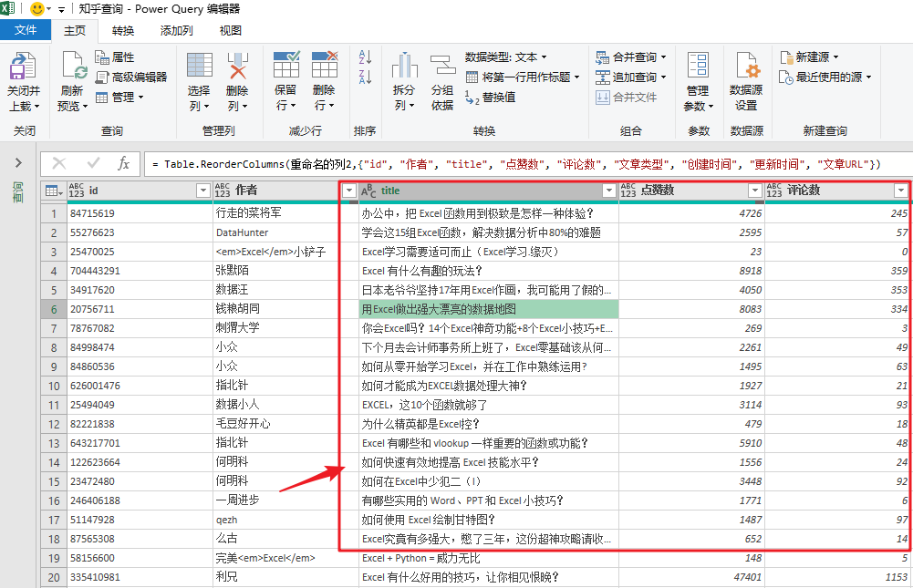Open the 作者 column filter dropdown
The image size is (913, 588).
tap(348, 191)
